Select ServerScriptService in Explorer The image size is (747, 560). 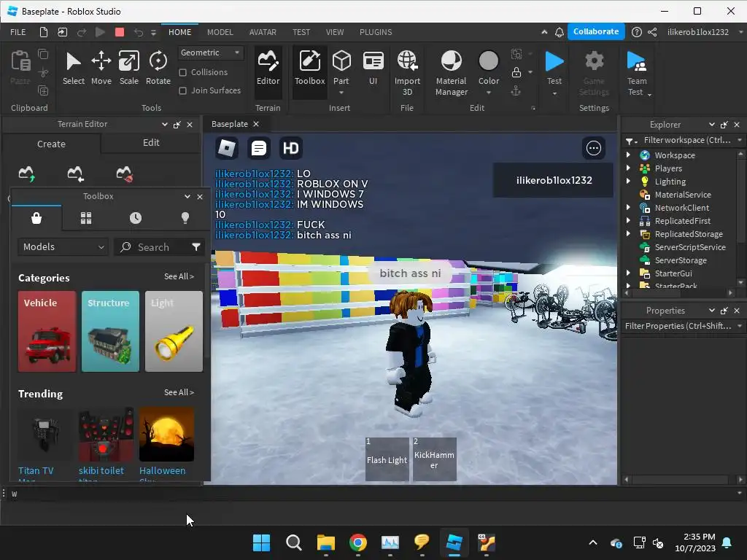point(689,246)
